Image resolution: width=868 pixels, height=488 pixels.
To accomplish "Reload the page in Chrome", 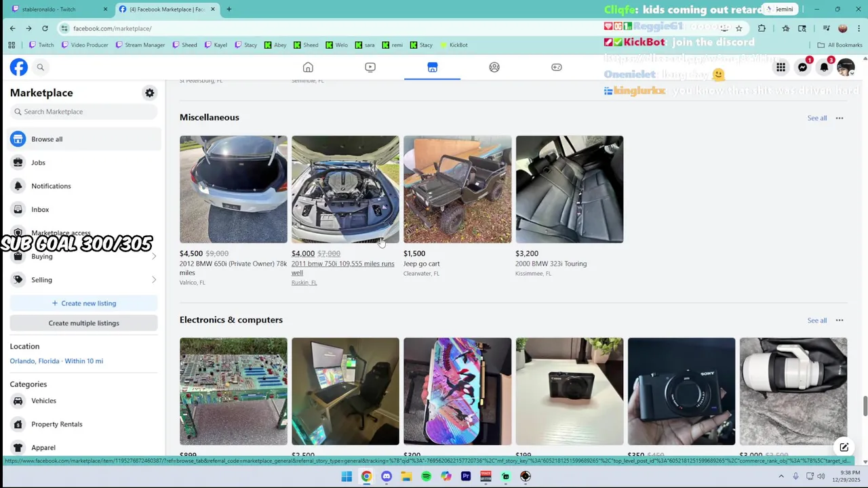I will tap(45, 28).
